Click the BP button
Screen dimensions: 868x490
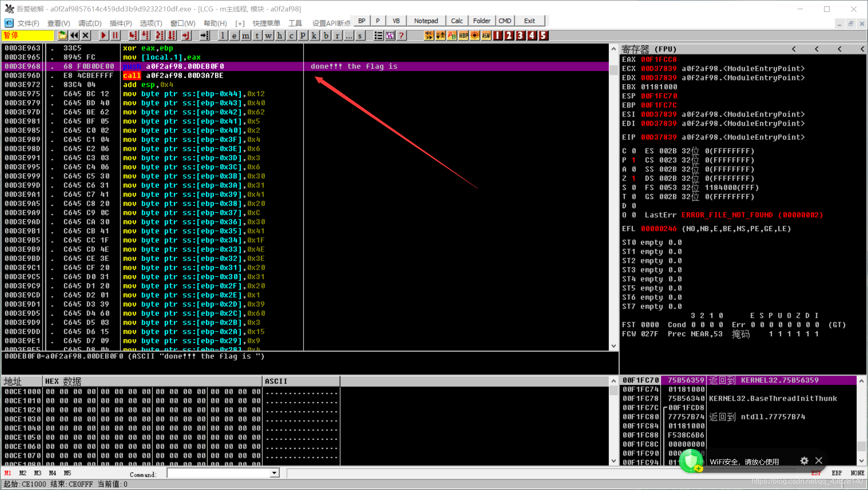click(x=362, y=21)
